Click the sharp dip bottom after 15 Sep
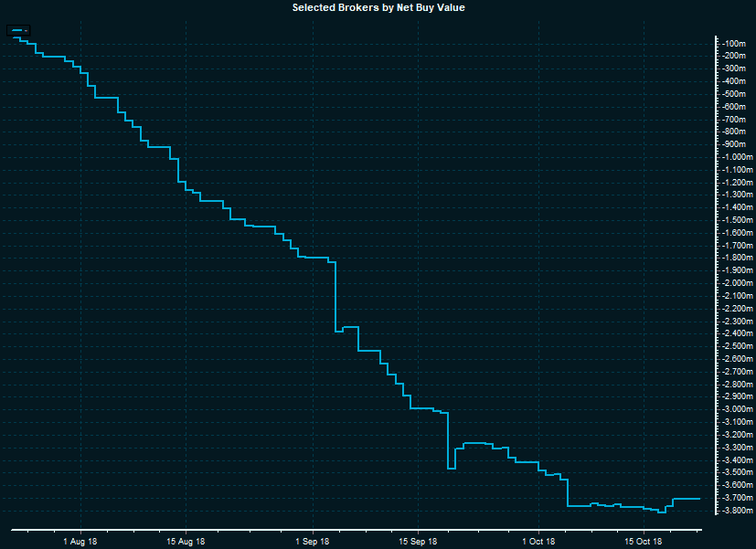 tap(451, 468)
